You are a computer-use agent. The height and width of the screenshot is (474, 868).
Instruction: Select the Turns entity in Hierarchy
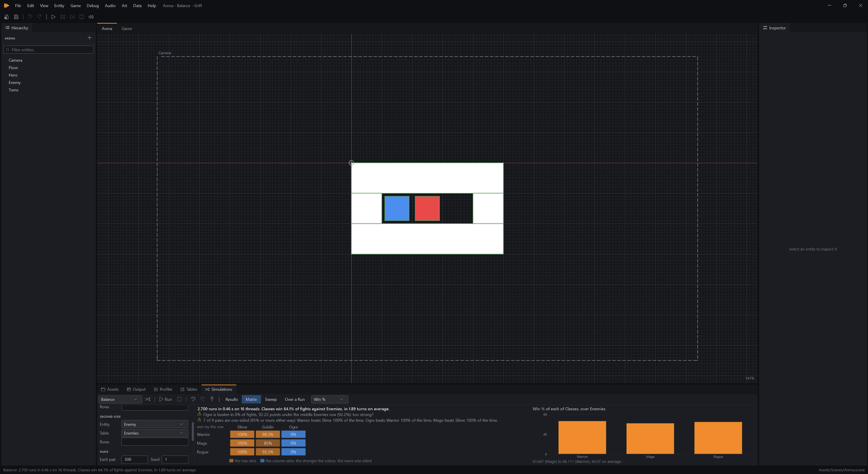point(14,90)
